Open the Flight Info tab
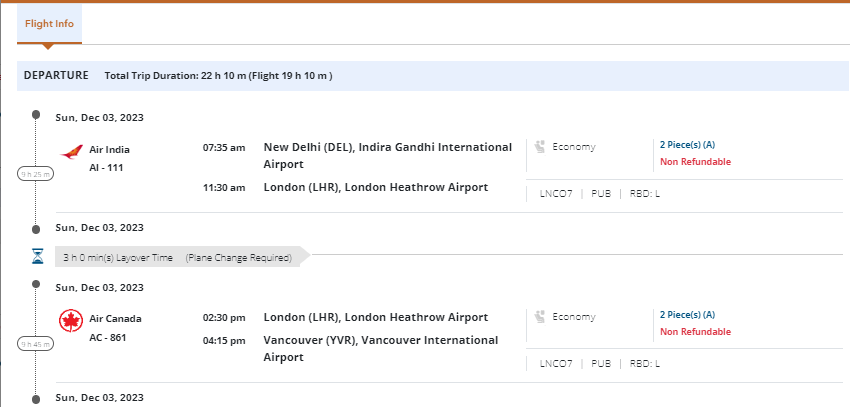Image resolution: width=850 pixels, height=407 pixels. pos(49,23)
